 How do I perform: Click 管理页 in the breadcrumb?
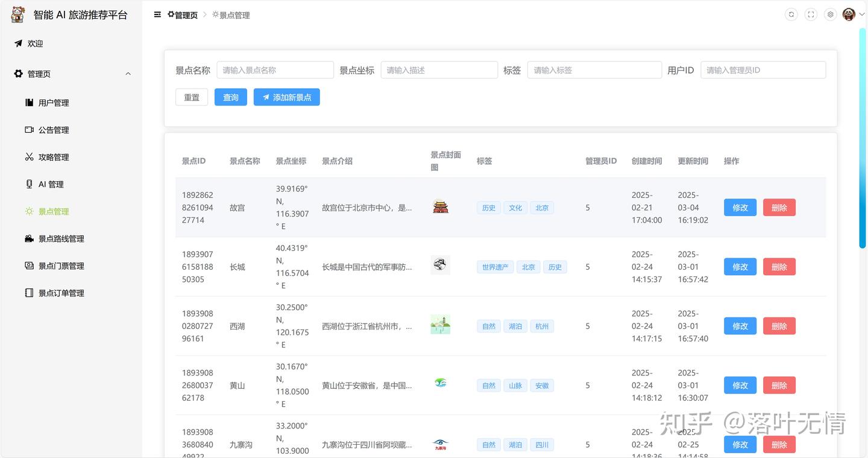click(181, 14)
